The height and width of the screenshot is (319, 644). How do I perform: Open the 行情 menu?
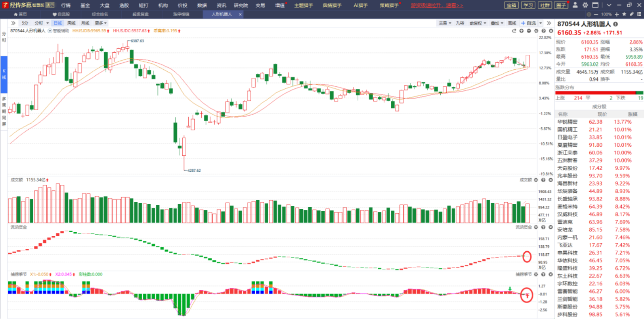[66, 5]
